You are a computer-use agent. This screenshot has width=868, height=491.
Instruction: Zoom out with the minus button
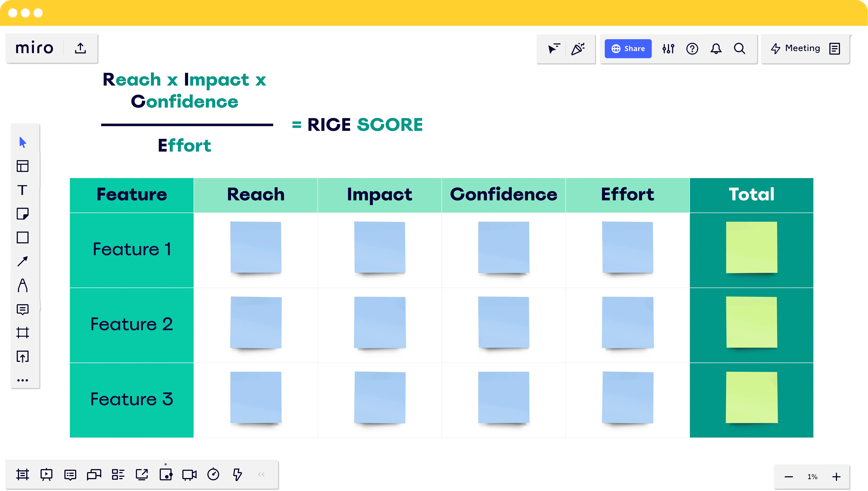tap(789, 477)
